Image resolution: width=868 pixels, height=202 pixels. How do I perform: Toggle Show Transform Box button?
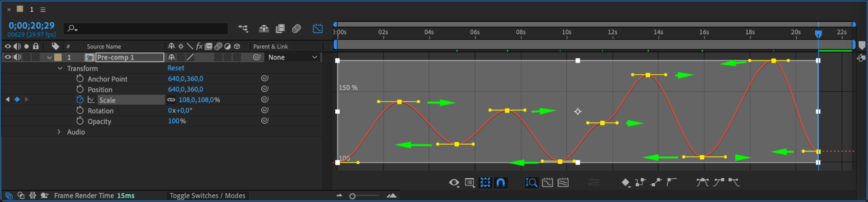[485, 182]
